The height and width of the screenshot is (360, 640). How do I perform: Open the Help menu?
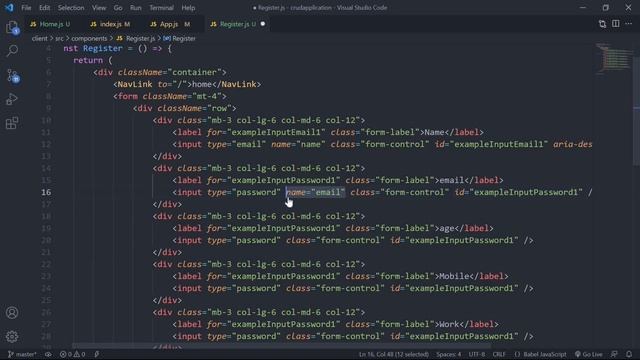click(188, 8)
